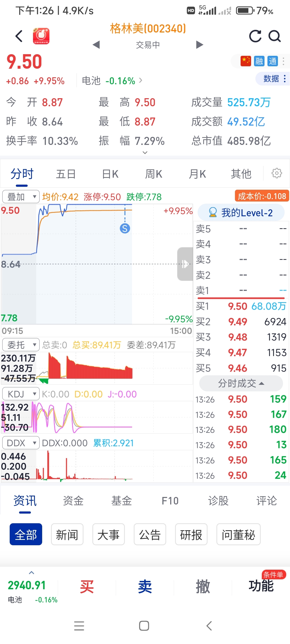
Task: Collapse the 分时成交 tick list
Action: [241, 383]
